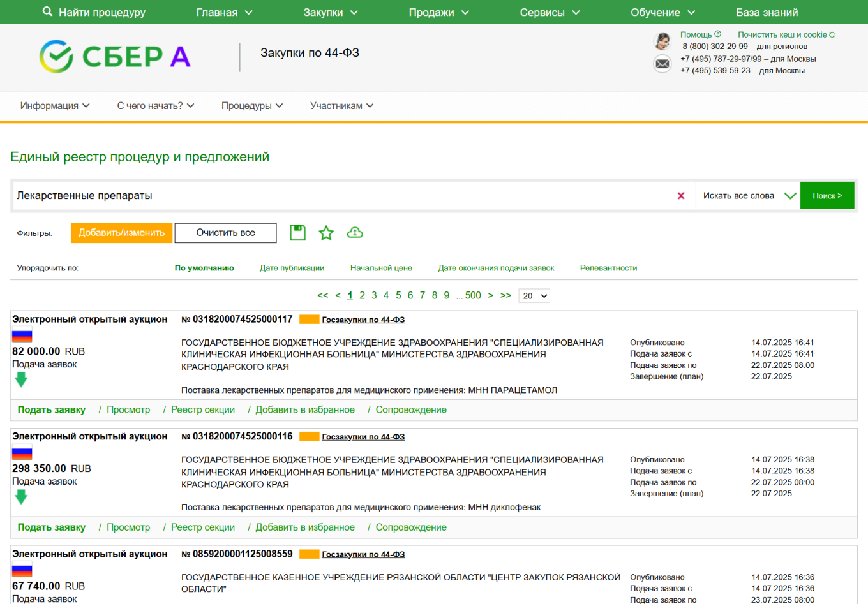Click the Добавить/изменить filters button
This screenshot has width=868, height=604.
(121, 233)
